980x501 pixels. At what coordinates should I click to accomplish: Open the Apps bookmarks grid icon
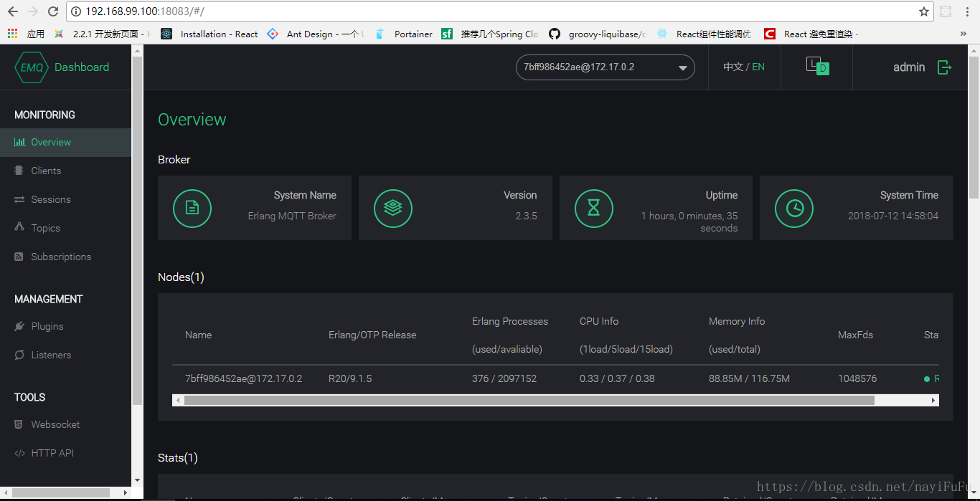(12, 34)
